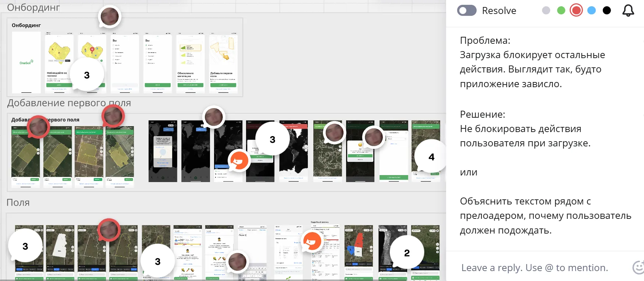Select the OneSoil logo splash screen thumbnail

pos(26,62)
